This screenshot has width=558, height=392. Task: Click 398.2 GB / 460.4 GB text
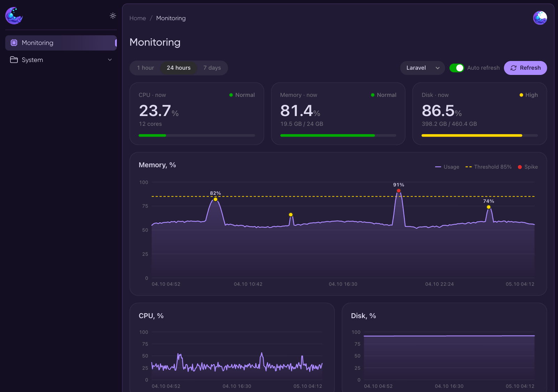tap(449, 124)
